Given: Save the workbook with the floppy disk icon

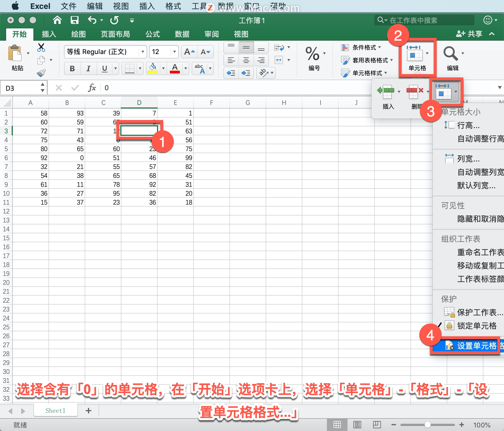Looking at the screenshot, I should coord(75,20).
